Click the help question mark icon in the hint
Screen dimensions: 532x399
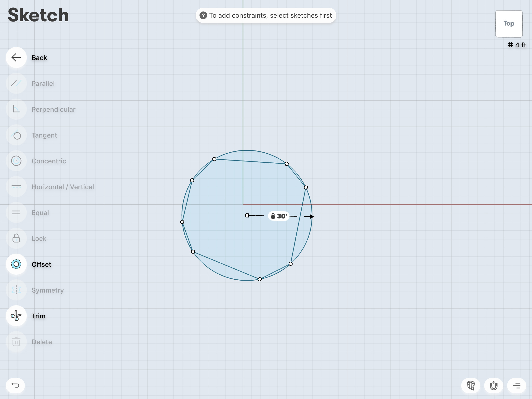tap(203, 15)
